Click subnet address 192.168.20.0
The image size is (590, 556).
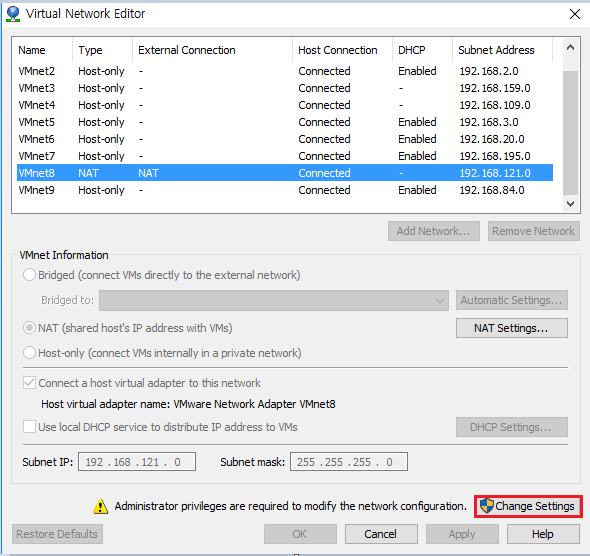(x=492, y=139)
